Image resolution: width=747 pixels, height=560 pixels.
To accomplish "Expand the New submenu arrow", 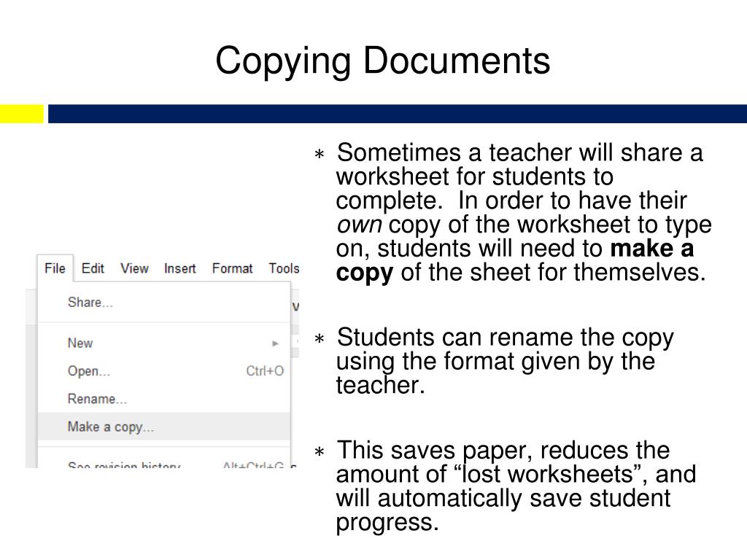I will point(275,343).
